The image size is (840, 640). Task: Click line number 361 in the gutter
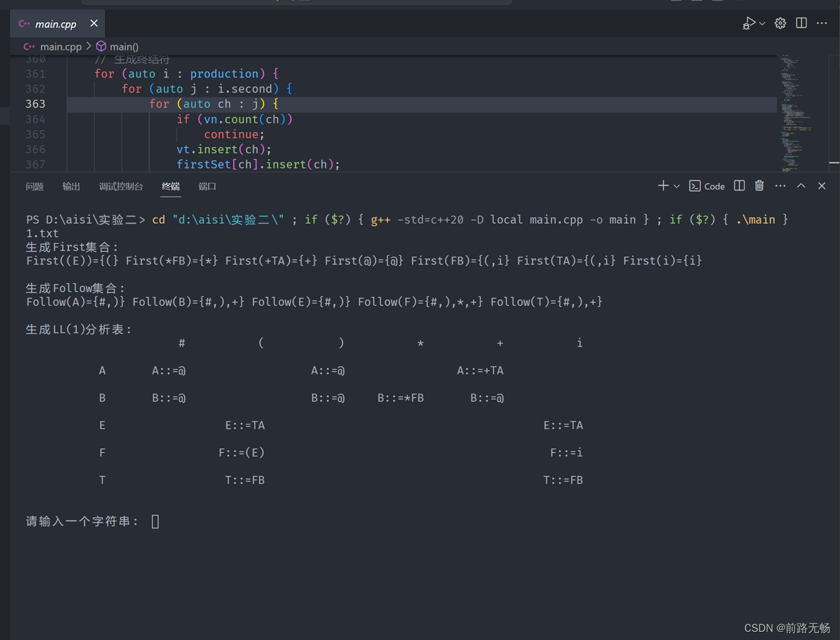[35, 74]
